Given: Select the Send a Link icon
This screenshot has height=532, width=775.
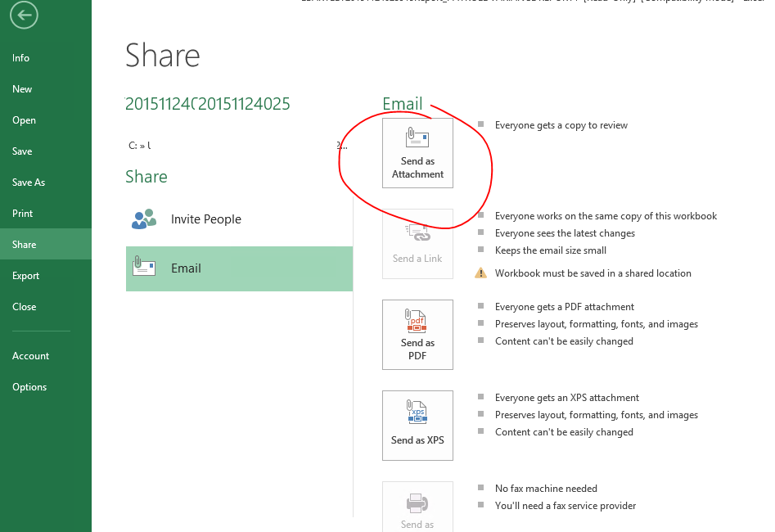Looking at the screenshot, I should click(x=417, y=232).
